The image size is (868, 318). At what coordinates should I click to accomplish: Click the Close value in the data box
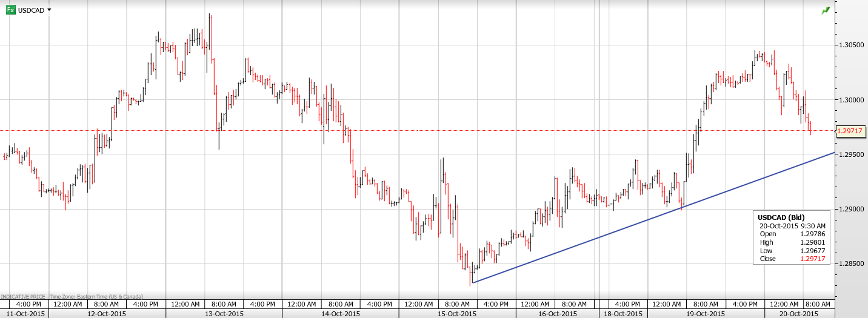click(813, 259)
